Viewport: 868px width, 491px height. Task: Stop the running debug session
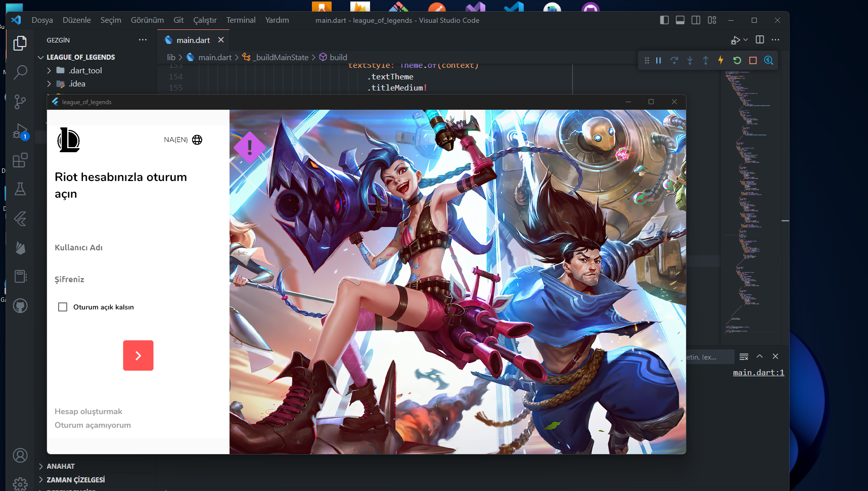(x=753, y=60)
